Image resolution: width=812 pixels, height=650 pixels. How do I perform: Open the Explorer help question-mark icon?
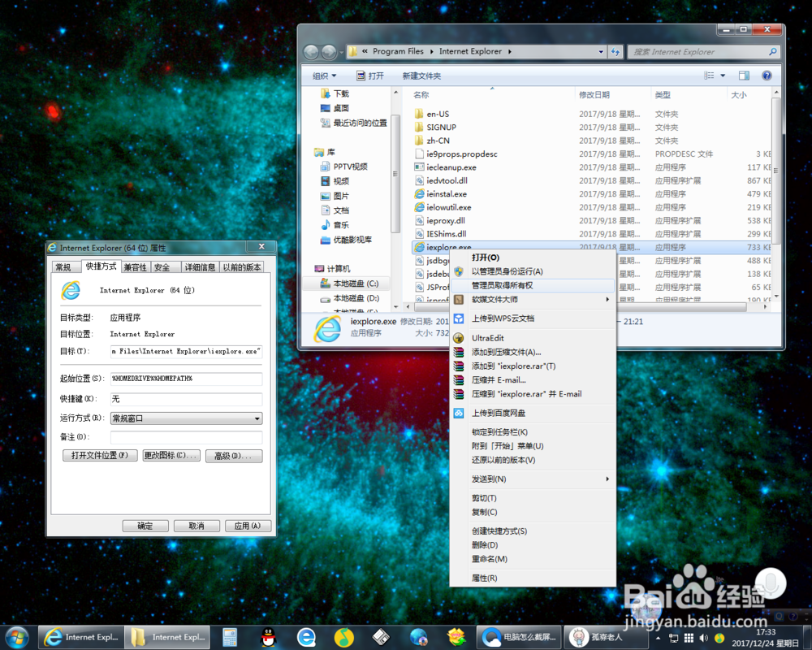[x=767, y=76]
